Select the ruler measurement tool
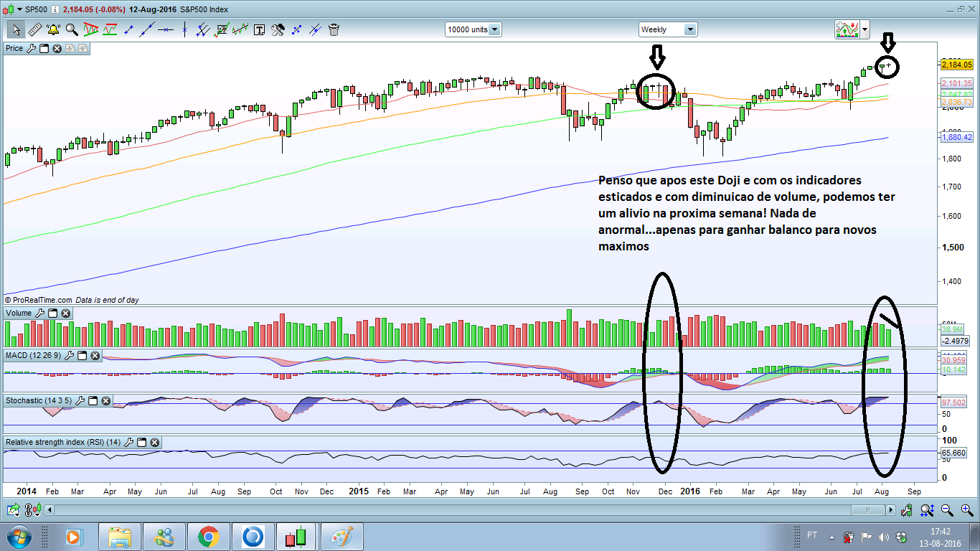Image resolution: width=980 pixels, height=551 pixels. click(34, 29)
